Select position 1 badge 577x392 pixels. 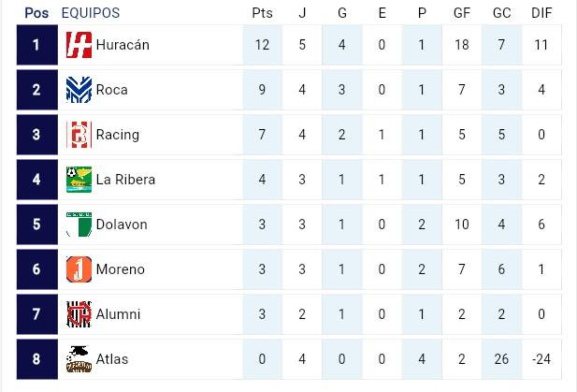(x=36, y=45)
